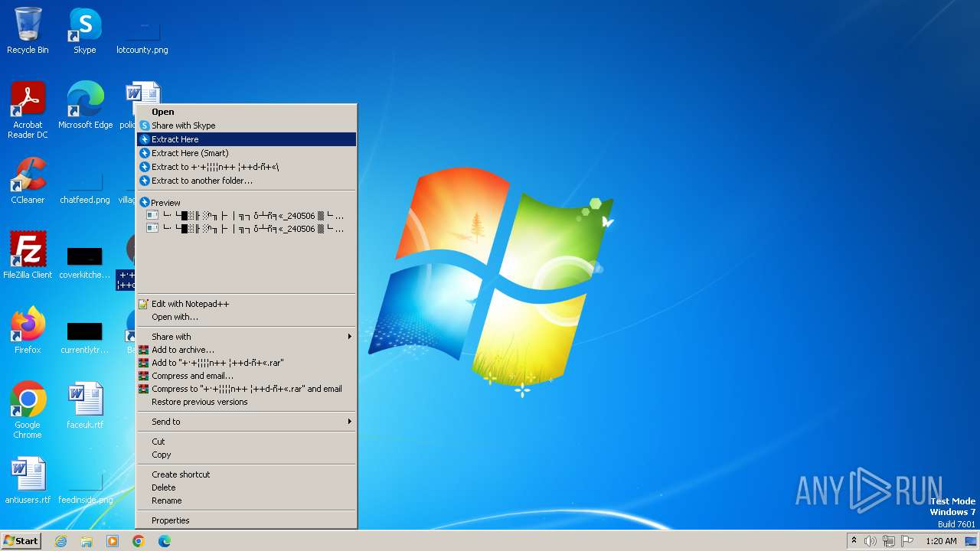Image resolution: width=980 pixels, height=551 pixels.
Task: Open Microsoft Edge desktop shortcut
Action: (x=85, y=106)
